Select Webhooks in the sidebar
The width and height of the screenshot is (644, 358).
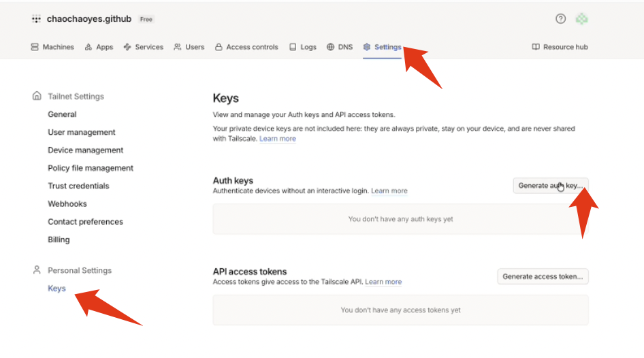(x=67, y=204)
